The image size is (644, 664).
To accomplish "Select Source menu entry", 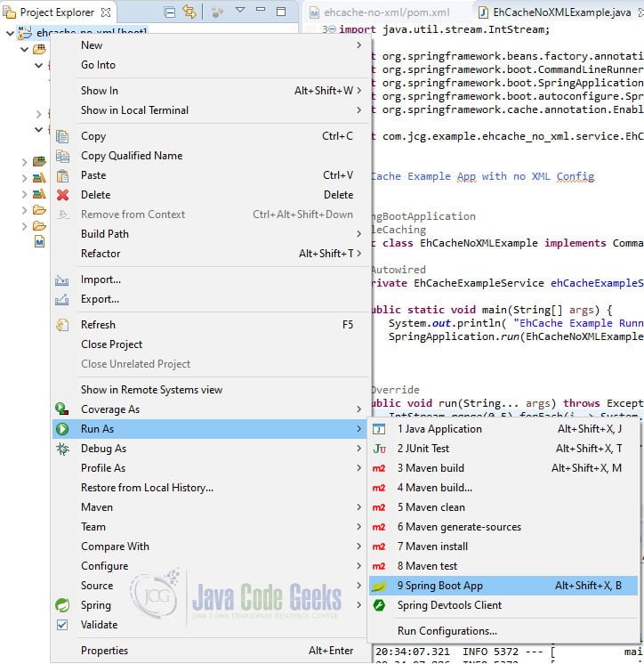I will pyautogui.click(x=210, y=586).
